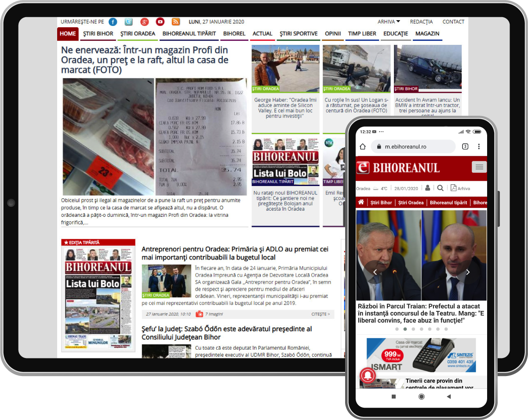Open the three-dot browser menu on phone

[x=479, y=146]
